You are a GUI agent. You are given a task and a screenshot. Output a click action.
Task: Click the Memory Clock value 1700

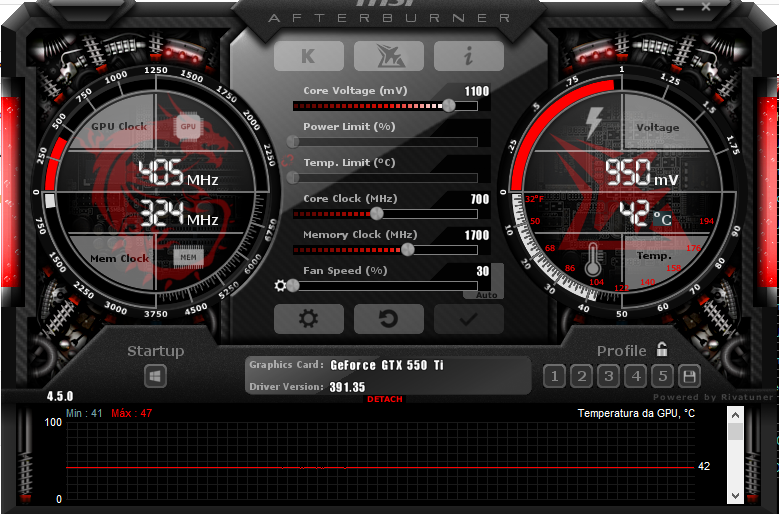(x=477, y=235)
